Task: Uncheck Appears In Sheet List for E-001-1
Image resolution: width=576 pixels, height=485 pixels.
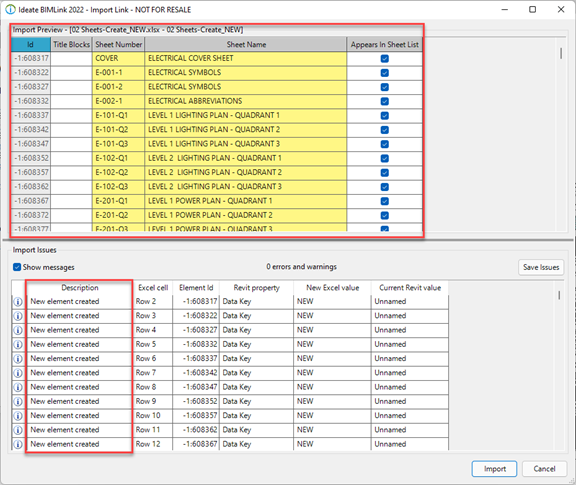Action: [385, 73]
